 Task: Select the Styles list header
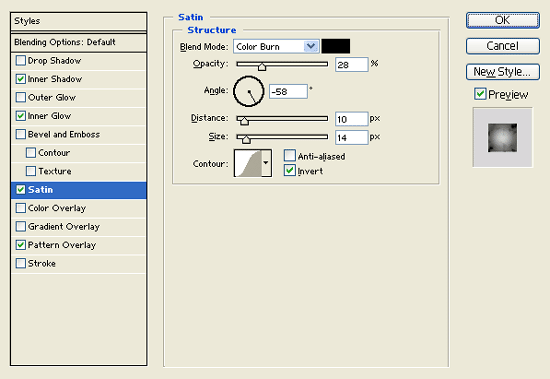[x=79, y=21]
